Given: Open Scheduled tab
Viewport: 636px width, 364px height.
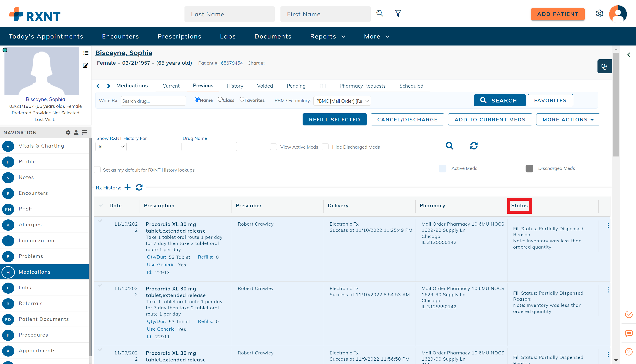Looking at the screenshot, I should tap(411, 86).
